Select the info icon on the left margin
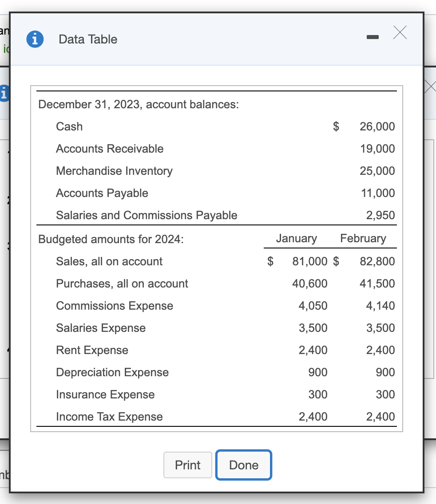Viewport: 436px width, 504px height. point(4,93)
